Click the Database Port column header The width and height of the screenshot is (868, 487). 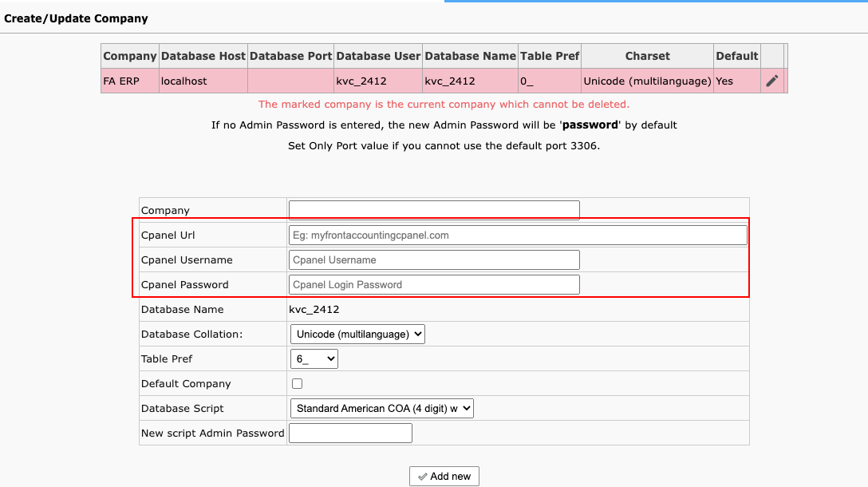click(x=290, y=56)
